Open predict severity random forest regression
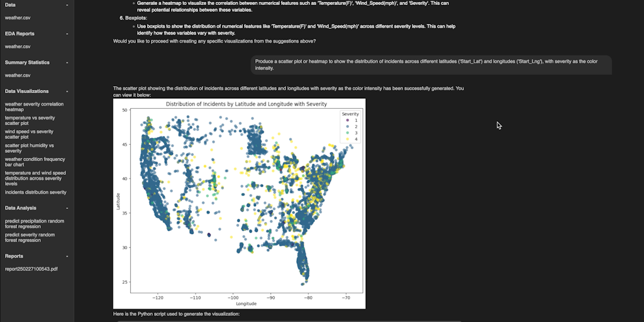The image size is (644, 322). pyautogui.click(x=30, y=237)
